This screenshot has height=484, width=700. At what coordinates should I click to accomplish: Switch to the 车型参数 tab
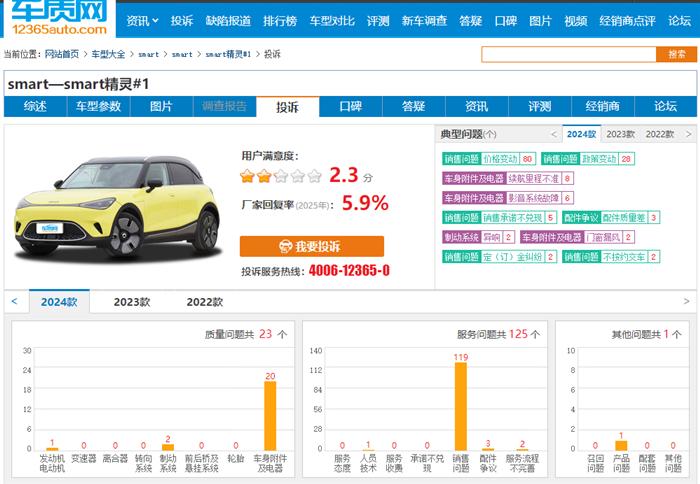98,106
